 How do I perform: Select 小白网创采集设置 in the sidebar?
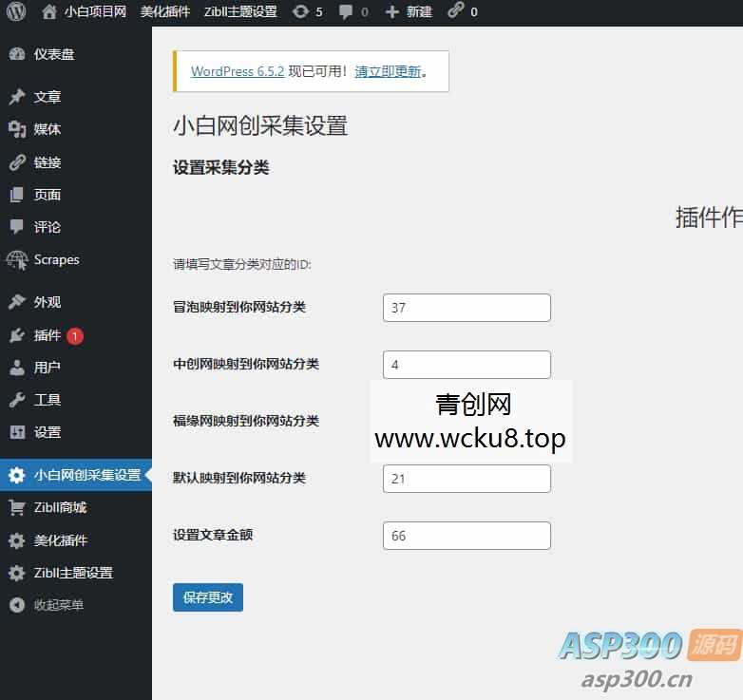[76, 475]
